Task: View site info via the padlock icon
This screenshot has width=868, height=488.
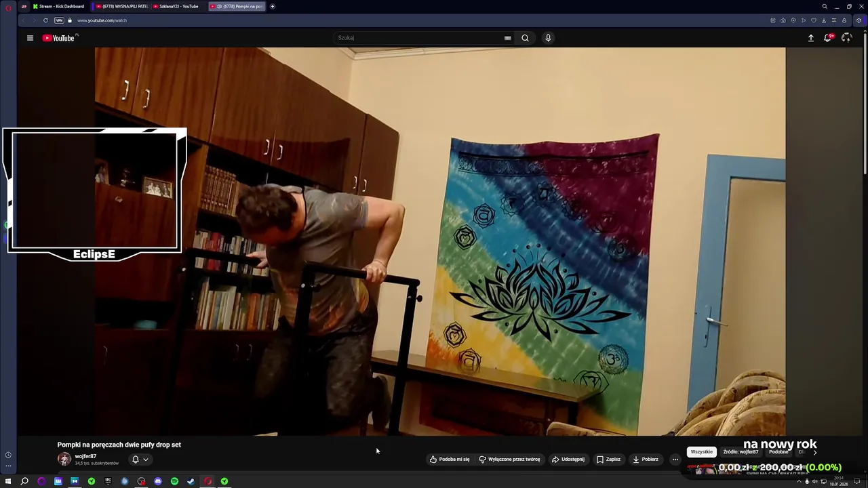Action: coord(69,20)
